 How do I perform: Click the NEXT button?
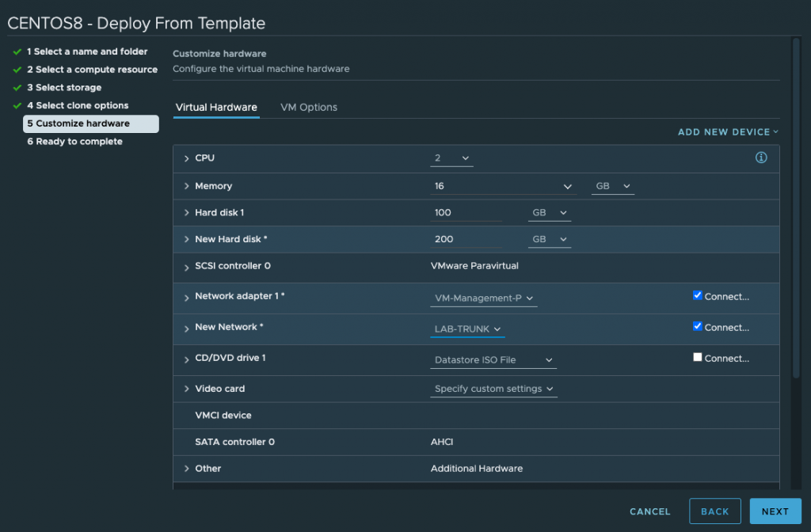coord(775,511)
